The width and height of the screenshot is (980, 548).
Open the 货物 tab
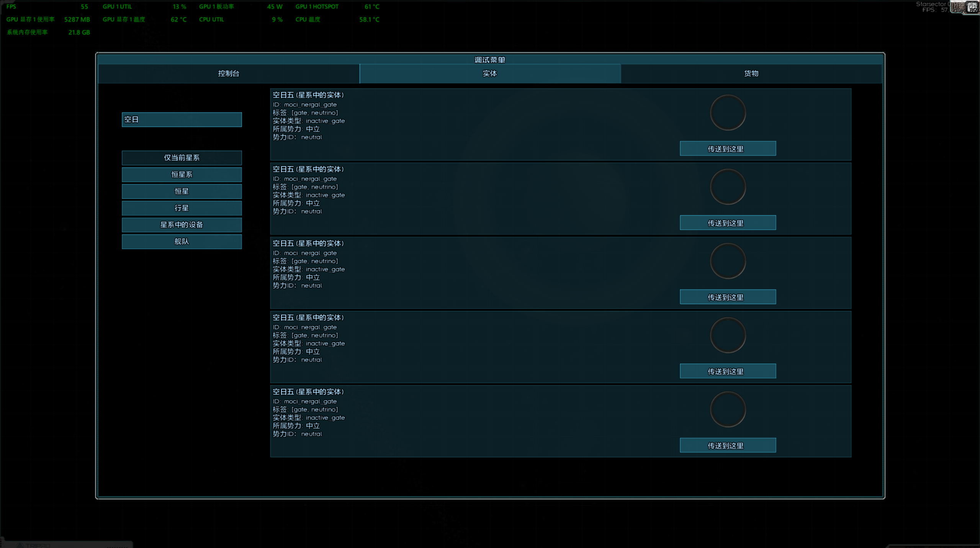(751, 74)
